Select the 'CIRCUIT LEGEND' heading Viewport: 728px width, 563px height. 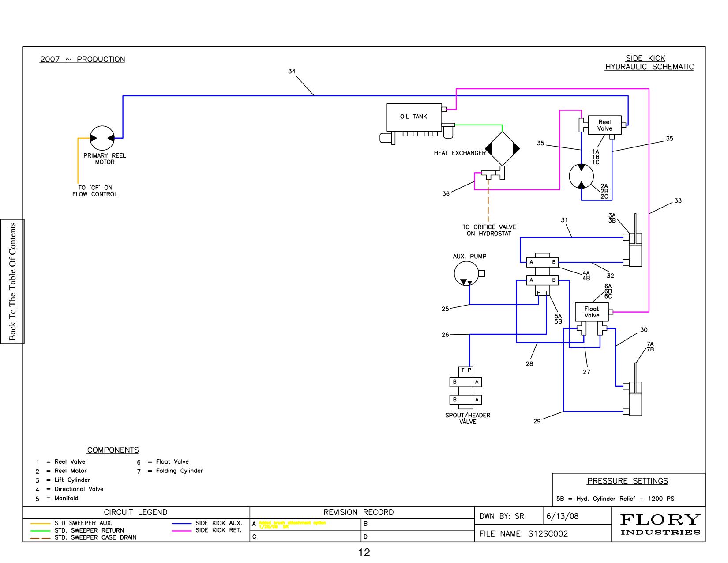pyautogui.click(x=136, y=512)
